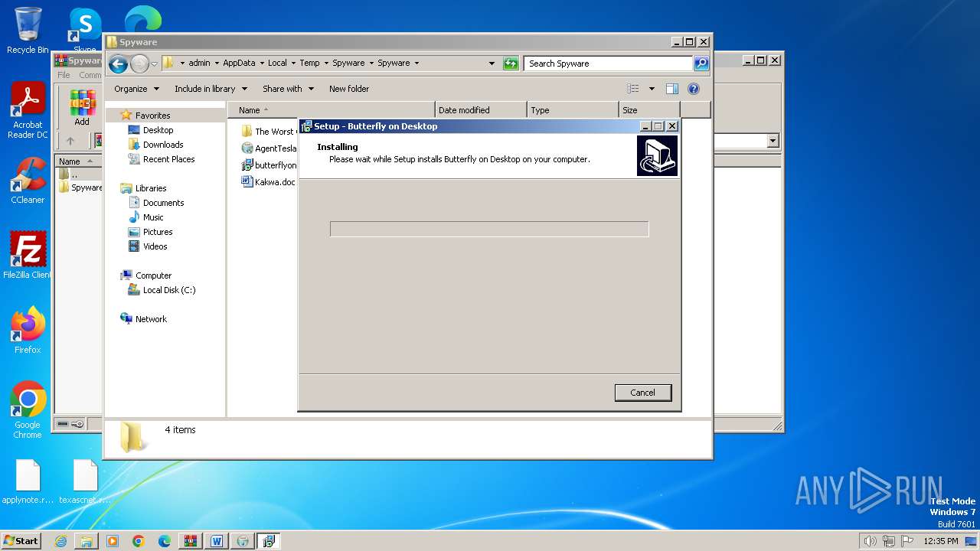The image size is (980, 551).
Task: Open Google Chrome desktop icon
Action: (x=28, y=410)
